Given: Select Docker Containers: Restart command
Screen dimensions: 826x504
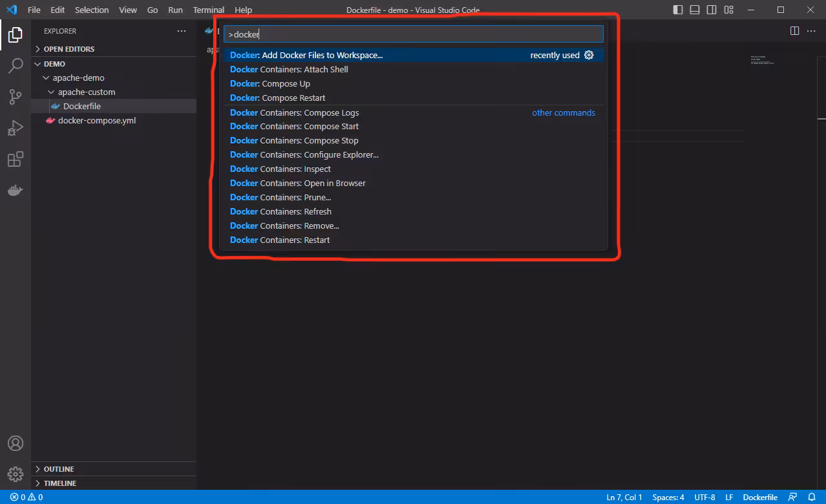Looking at the screenshot, I should (414, 240).
